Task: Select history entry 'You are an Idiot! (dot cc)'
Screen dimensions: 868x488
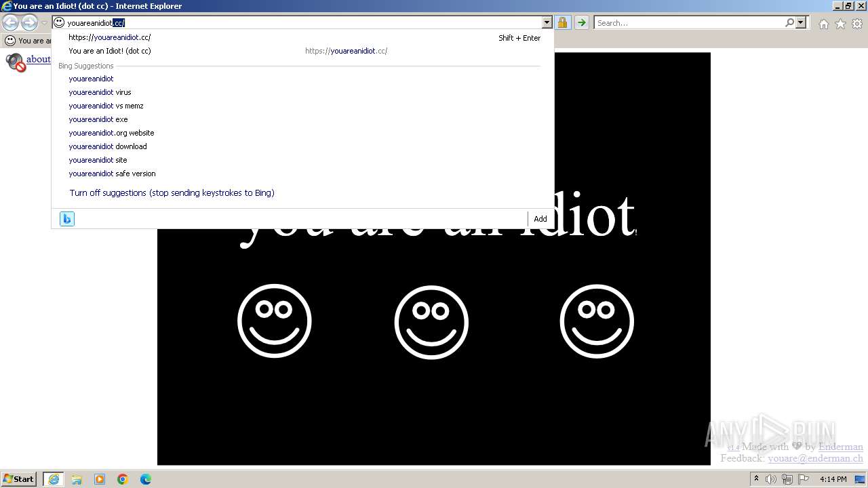Action: [x=110, y=51]
